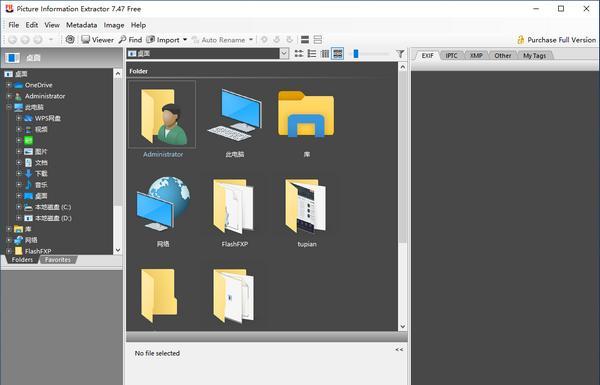
Task: Select FlashFXP in the folder tree
Action: (x=38, y=251)
